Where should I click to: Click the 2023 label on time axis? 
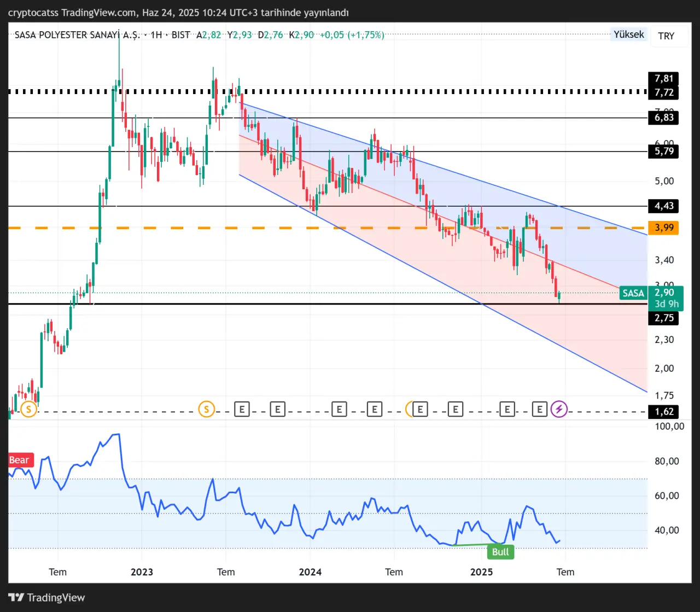coord(142,572)
